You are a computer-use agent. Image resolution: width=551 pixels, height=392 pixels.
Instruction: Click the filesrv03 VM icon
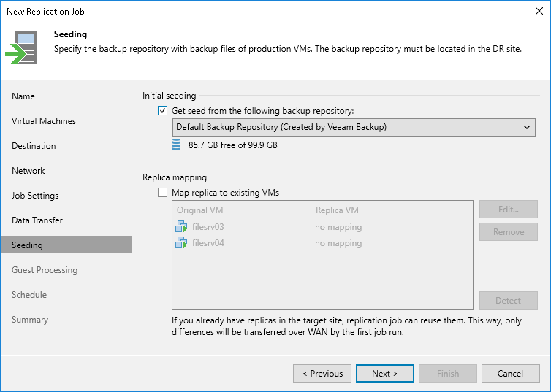pyautogui.click(x=180, y=227)
